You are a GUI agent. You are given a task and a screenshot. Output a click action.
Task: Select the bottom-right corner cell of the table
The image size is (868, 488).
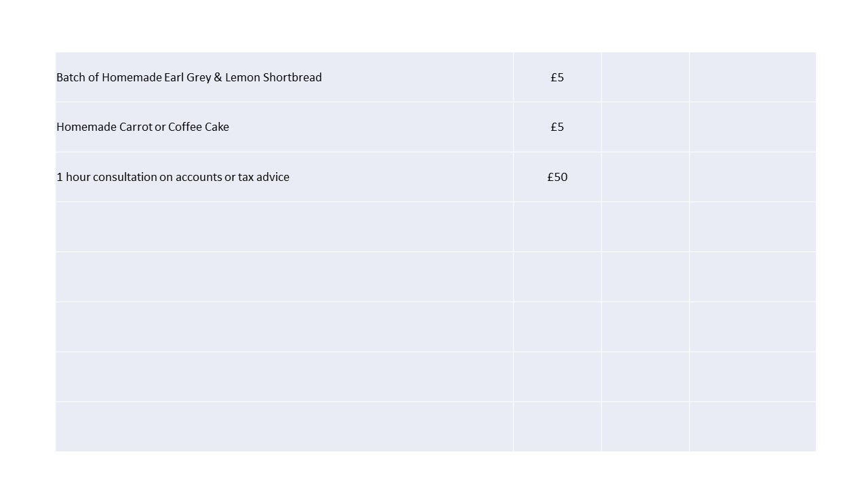[752, 426]
